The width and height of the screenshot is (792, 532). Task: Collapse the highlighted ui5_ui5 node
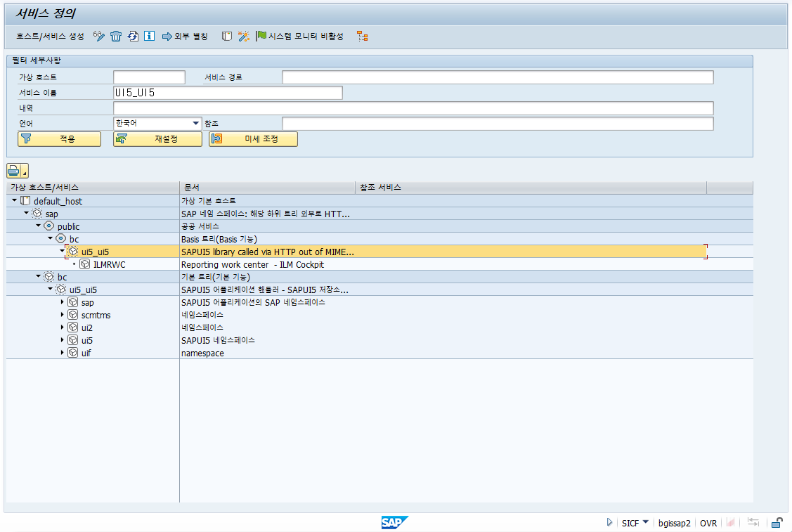62,251
